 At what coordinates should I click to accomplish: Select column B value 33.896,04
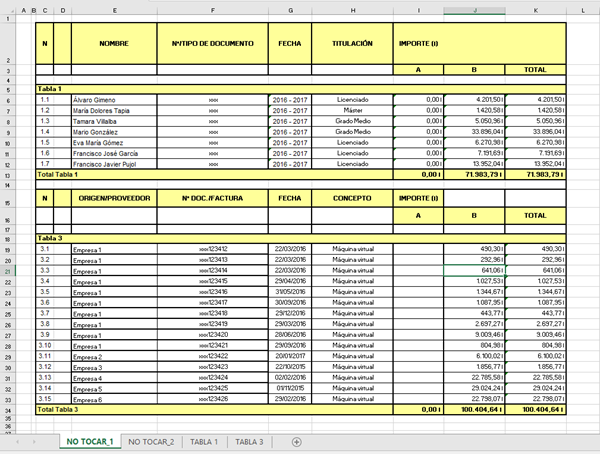[x=474, y=132]
